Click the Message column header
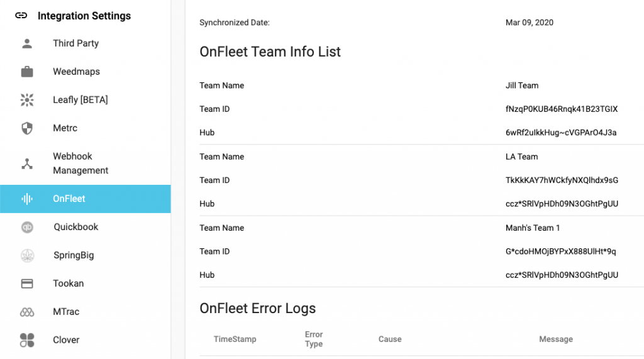Image resolution: width=644 pixels, height=359 pixels. pos(556,340)
